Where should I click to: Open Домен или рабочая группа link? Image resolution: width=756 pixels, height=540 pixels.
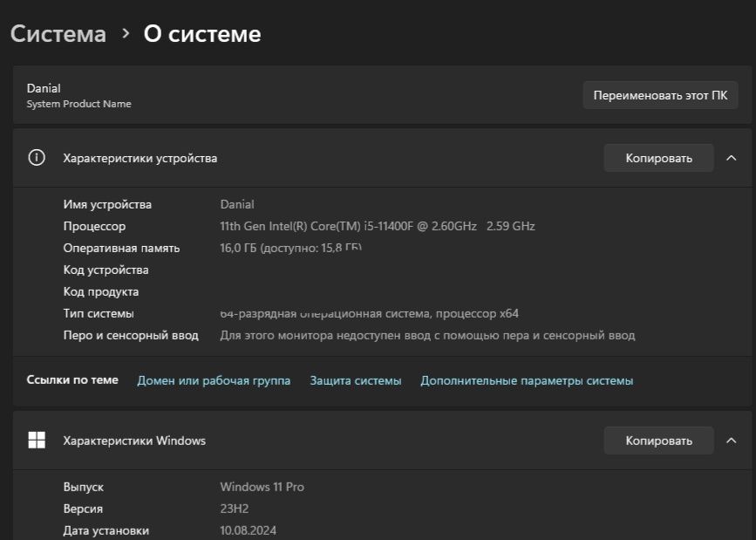click(214, 380)
